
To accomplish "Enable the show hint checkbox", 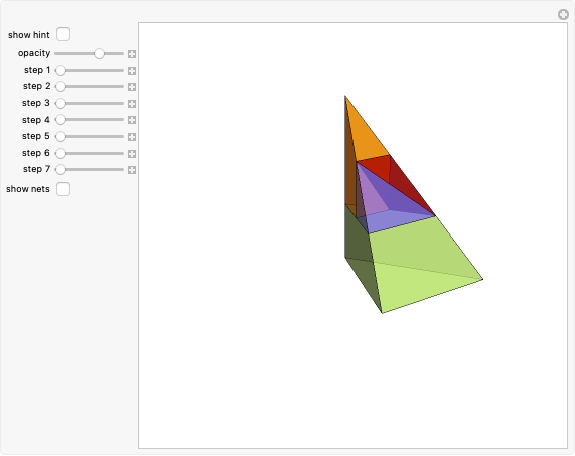I will pyautogui.click(x=63, y=34).
